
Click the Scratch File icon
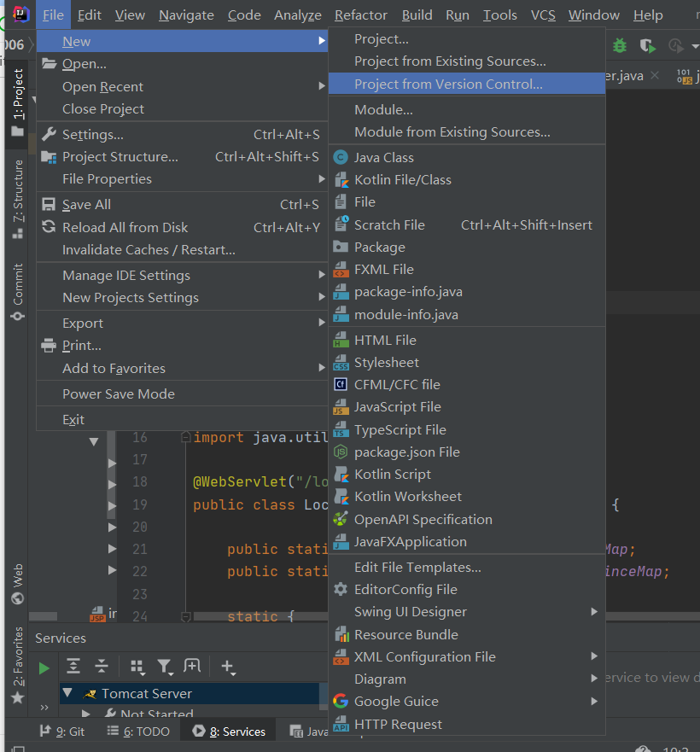[x=341, y=224]
